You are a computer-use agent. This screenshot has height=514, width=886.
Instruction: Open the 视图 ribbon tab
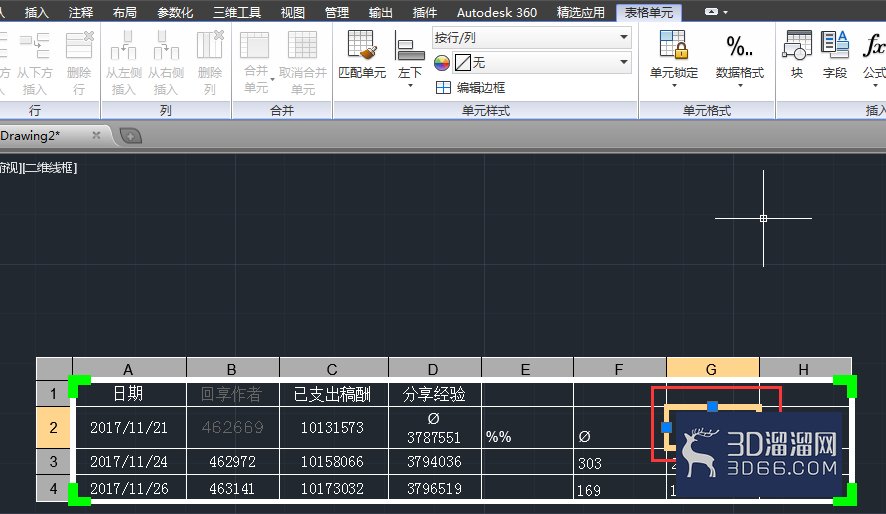pos(293,12)
